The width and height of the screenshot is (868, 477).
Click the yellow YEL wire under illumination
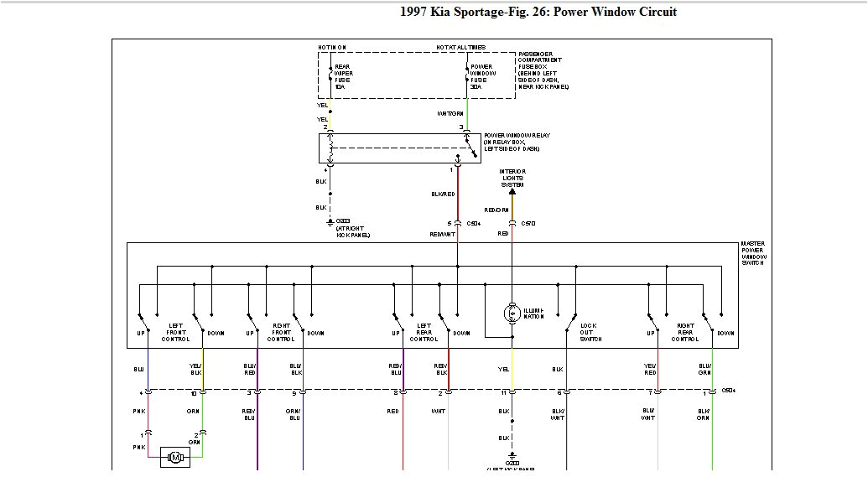pyautogui.click(x=512, y=367)
